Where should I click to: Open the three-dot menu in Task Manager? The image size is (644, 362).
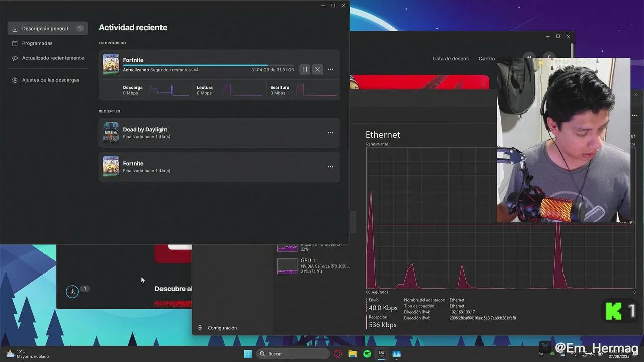point(635,115)
